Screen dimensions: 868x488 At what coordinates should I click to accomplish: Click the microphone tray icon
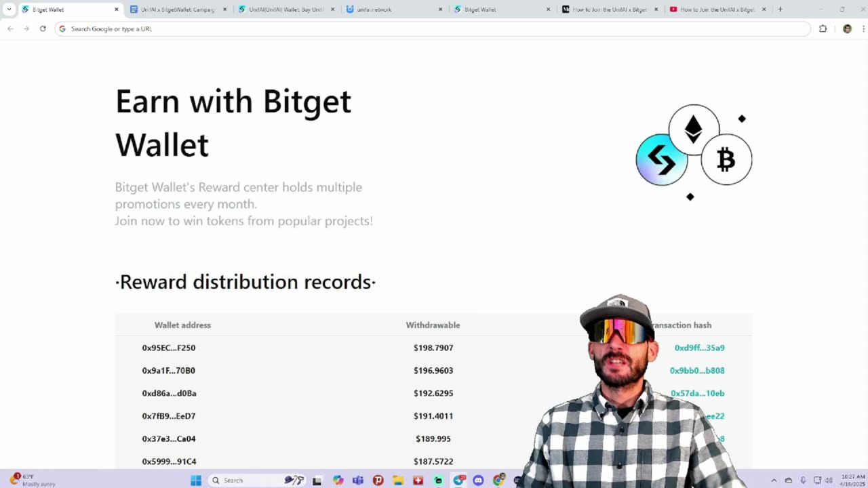point(803,480)
